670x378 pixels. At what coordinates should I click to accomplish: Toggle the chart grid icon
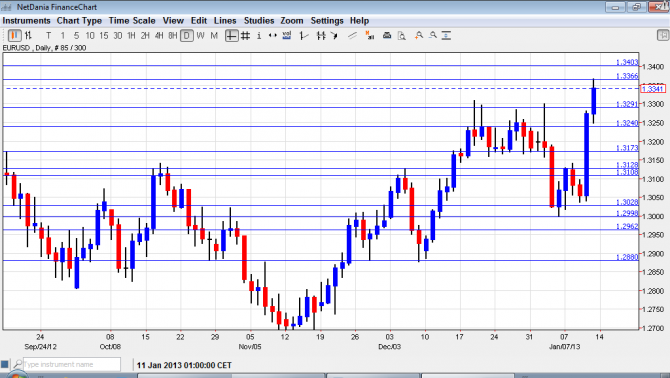click(245, 36)
